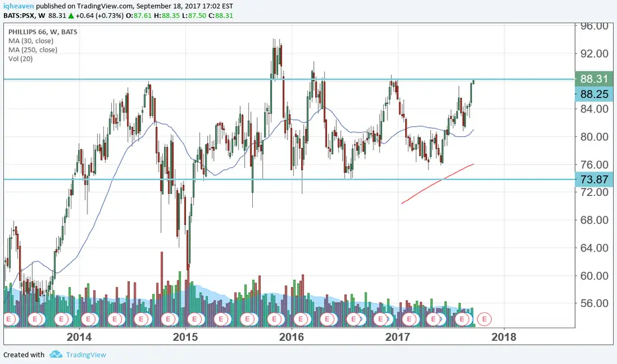Click the 2017 year label on time axis
The height and width of the screenshot is (364, 617).
coord(397,337)
